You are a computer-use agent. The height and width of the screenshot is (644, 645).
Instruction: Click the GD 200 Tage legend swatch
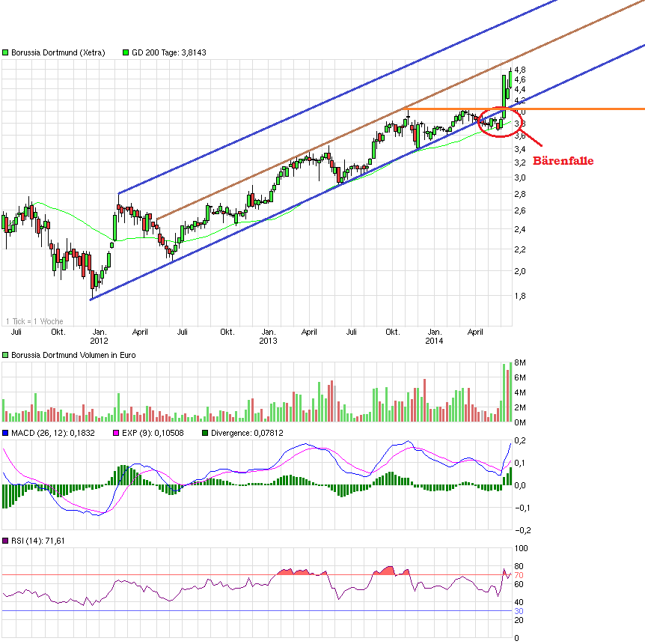(x=126, y=52)
